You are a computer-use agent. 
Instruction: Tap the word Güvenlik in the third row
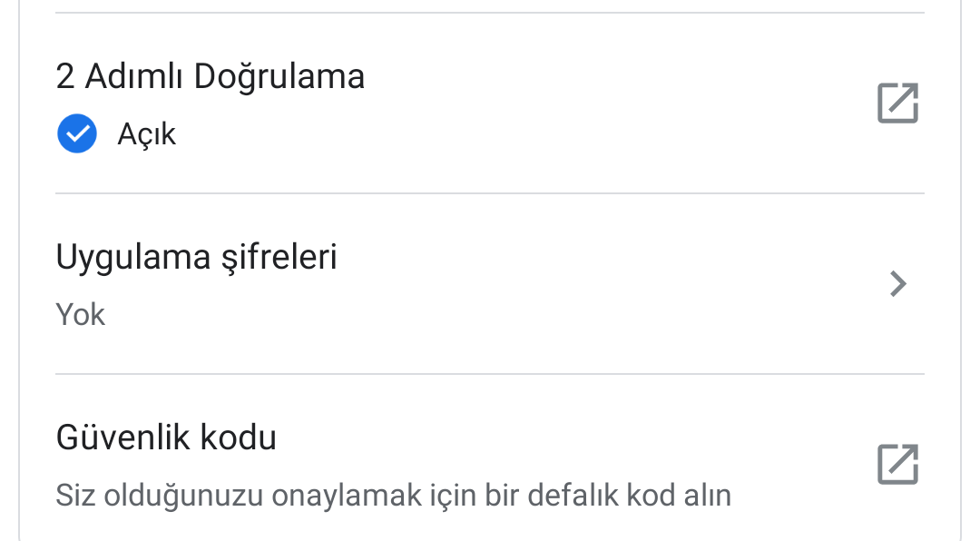click(122, 438)
